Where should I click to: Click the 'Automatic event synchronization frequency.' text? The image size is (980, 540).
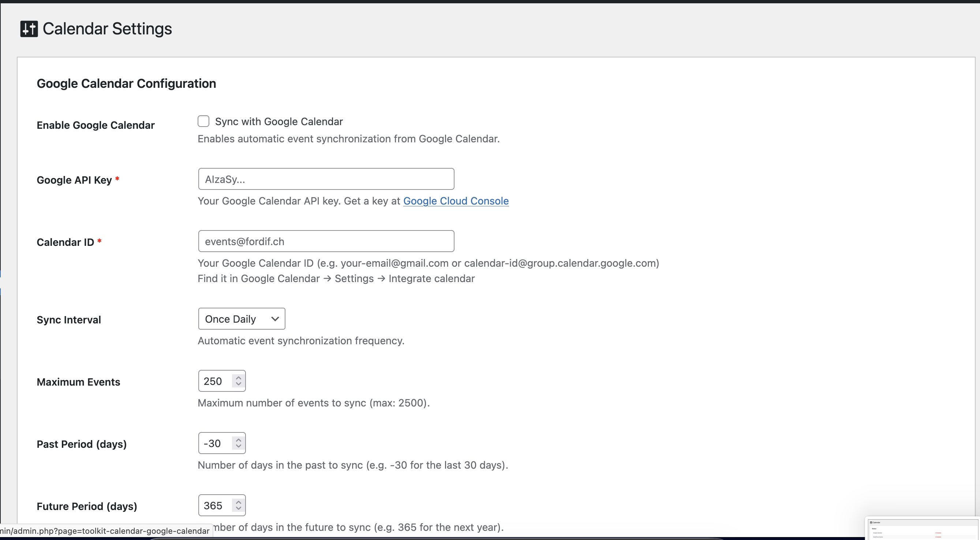[301, 341]
